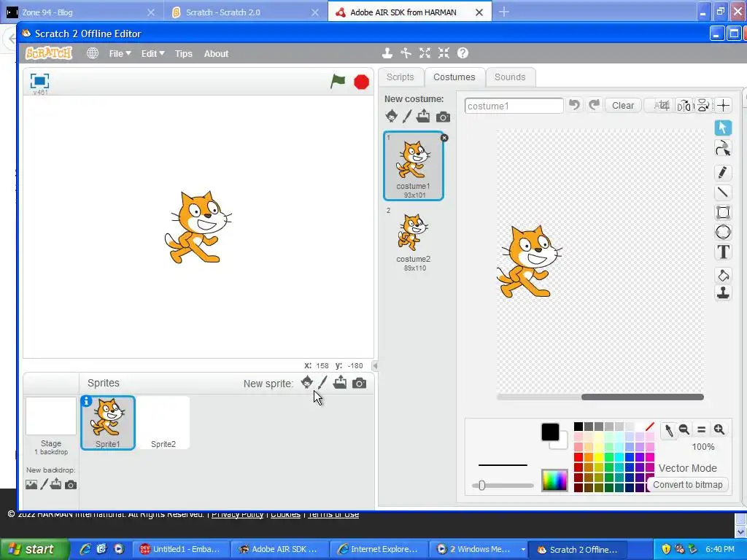Select the arrow Select tool in paint editor
Image resolution: width=747 pixels, height=560 pixels.
pyautogui.click(x=723, y=128)
